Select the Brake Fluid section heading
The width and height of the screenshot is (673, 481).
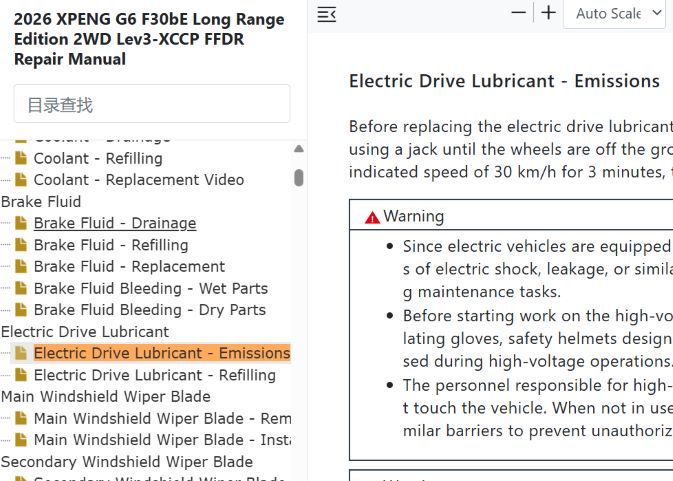pyautogui.click(x=41, y=202)
